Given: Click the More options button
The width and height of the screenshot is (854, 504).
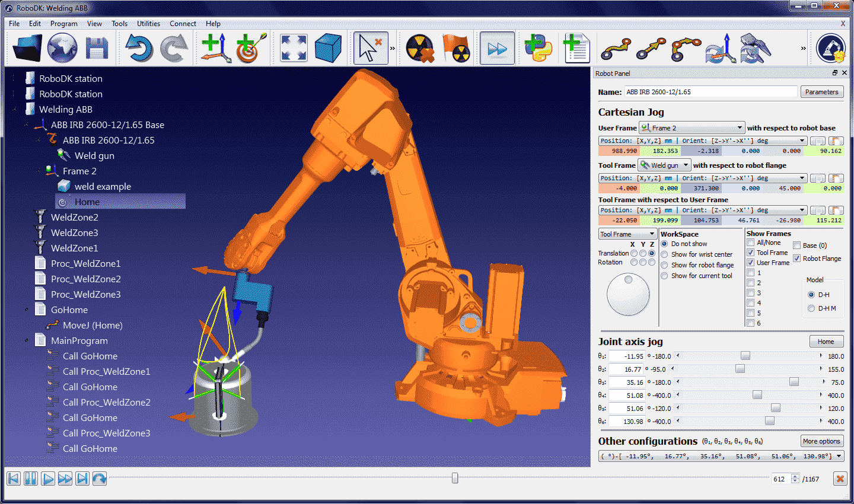Looking at the screenshot, I should point(821,441).
